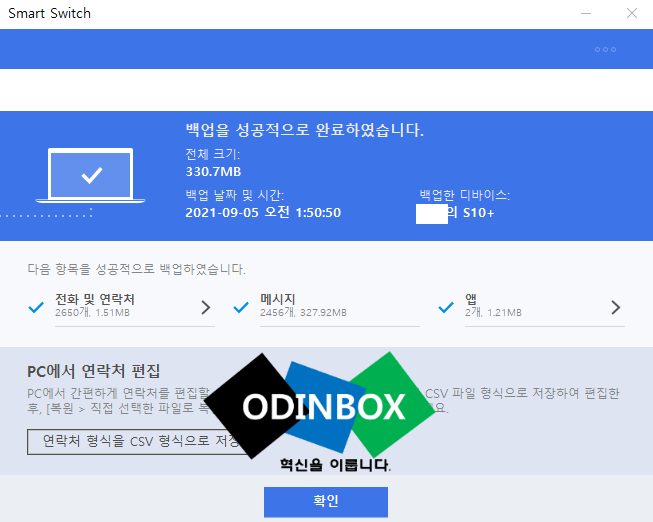Click the 다음 항목을 성공적으로 백업하였습니다 text
Screen dimensions: 653x522
(x=137, y=269)
